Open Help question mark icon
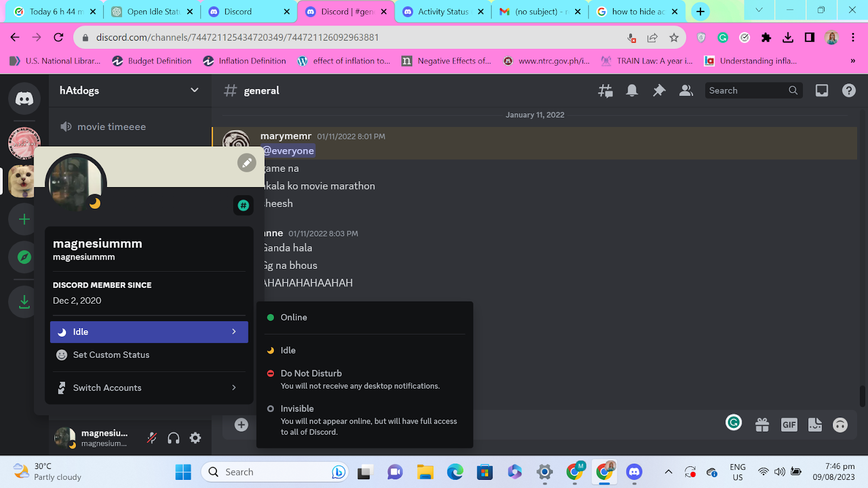 point(849,91)
